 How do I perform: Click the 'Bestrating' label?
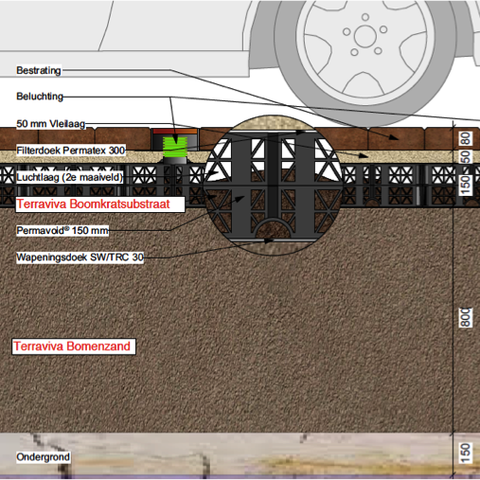[x=39, y=71]
